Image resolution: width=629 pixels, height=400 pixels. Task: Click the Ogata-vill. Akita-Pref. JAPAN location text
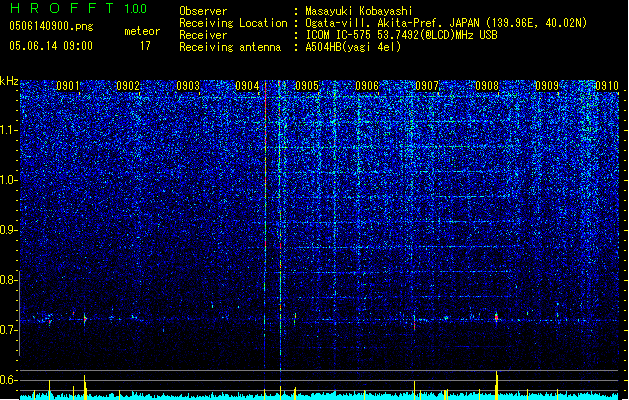[x=446, y=23]
